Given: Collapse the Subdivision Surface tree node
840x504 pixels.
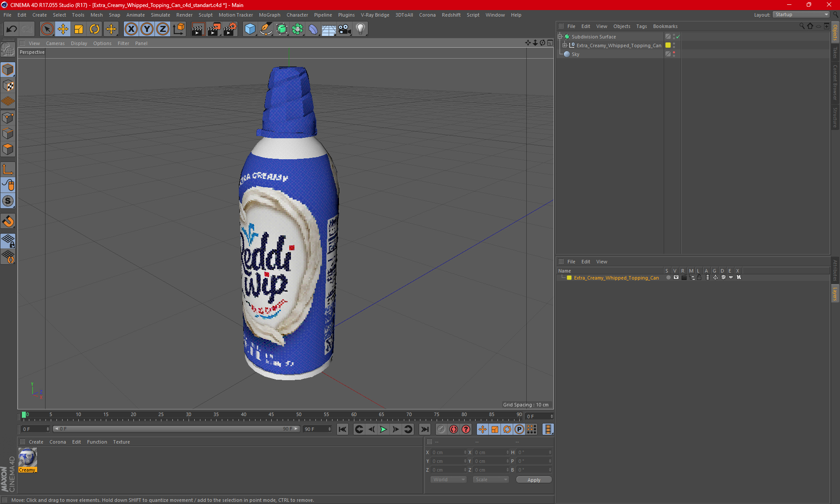Looking at the screenshot, I should (560, 37).
